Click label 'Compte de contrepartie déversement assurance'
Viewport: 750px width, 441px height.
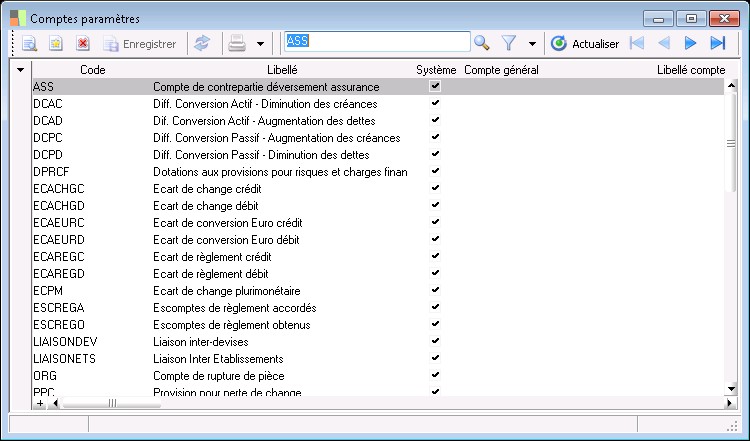(x=266, y=87)
